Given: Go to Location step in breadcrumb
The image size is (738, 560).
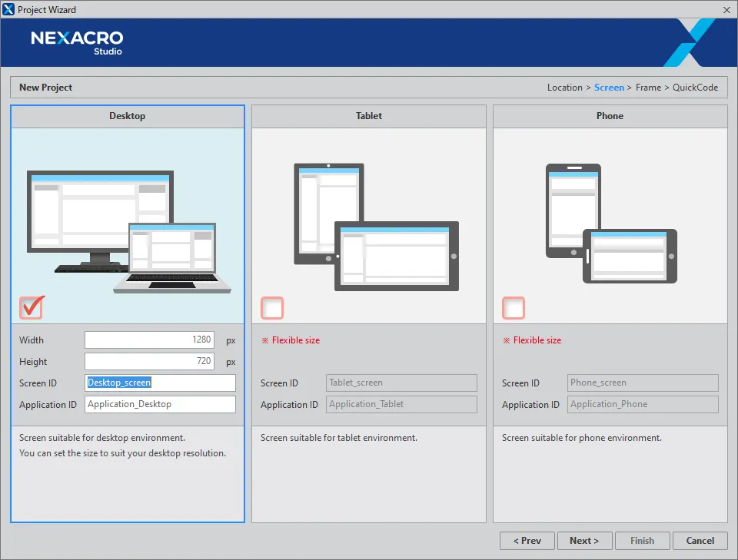Looking at the screenshot, I should click(564, 88).
